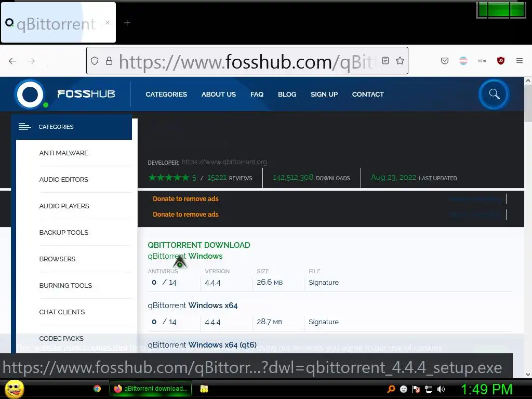Open Categories in the top navigation

[166, 95]
